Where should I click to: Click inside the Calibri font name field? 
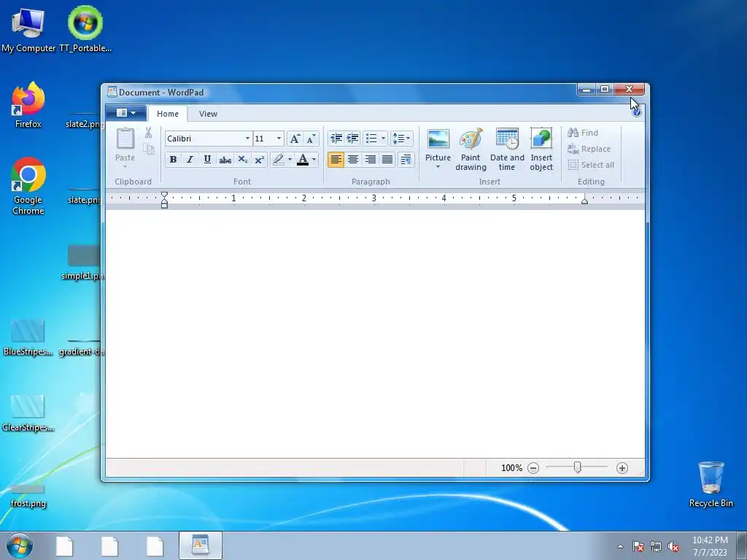204,139
